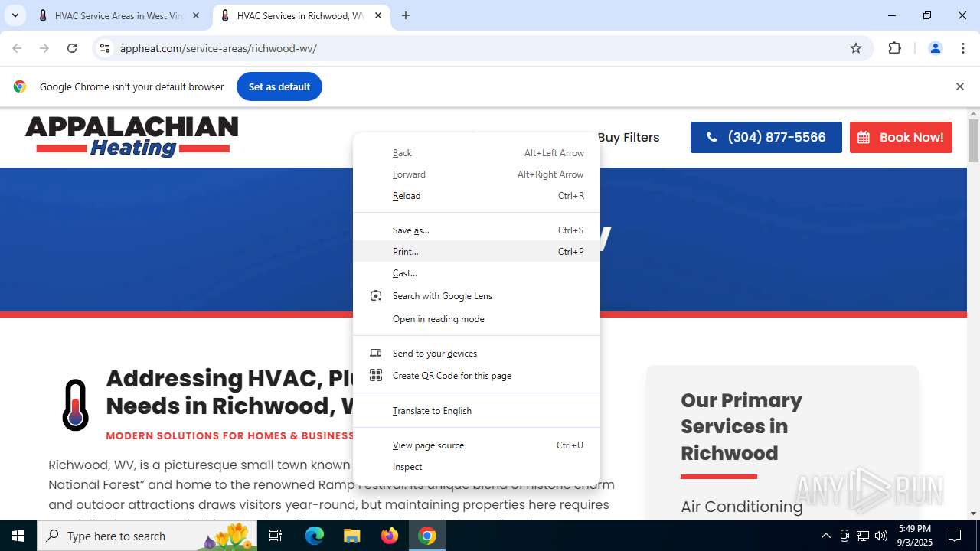Image resolution: width=980 pixels, height=551 pixels.
Task: Click scrollbar down arrow
Action: click(x=973, y=514)
